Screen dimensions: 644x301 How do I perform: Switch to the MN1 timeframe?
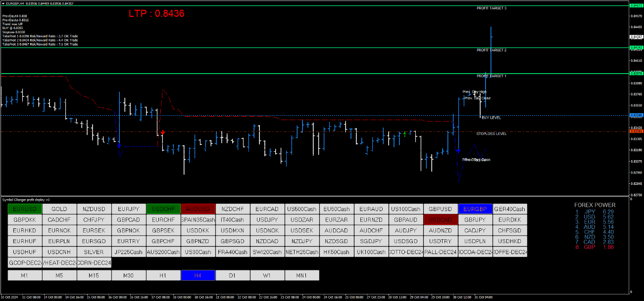(302, 275)
